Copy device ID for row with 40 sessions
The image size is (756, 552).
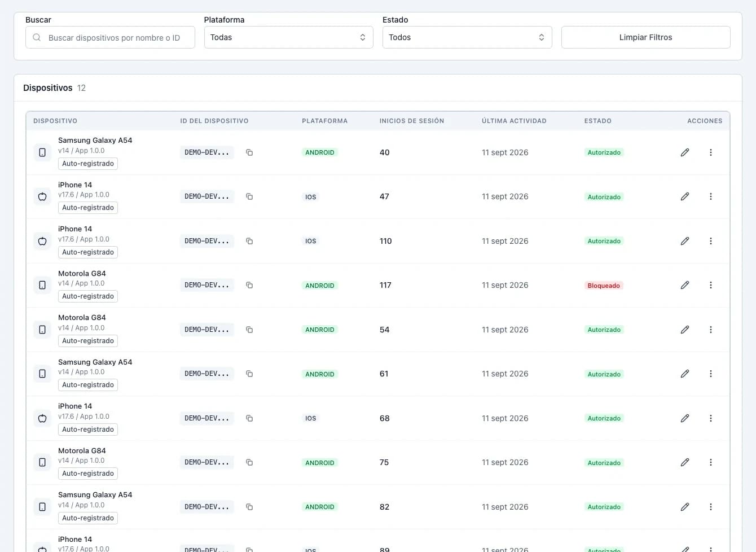tap(249, 152)
